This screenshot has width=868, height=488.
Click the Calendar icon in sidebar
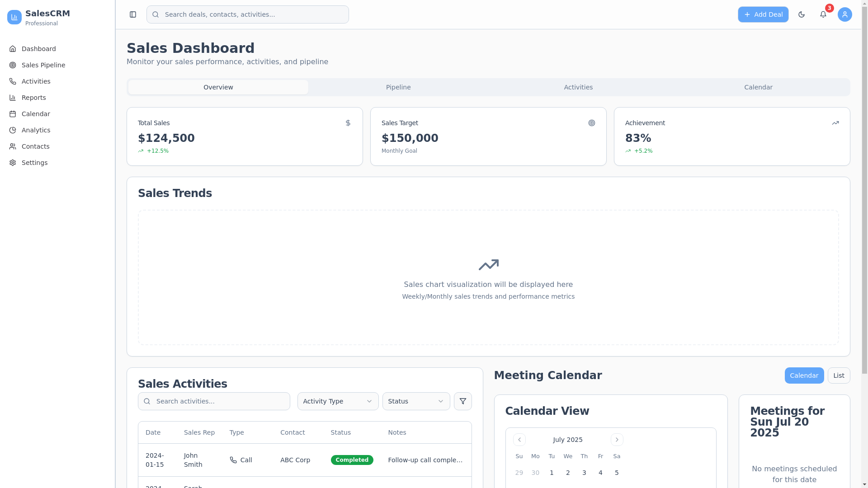tap(13, 114)
